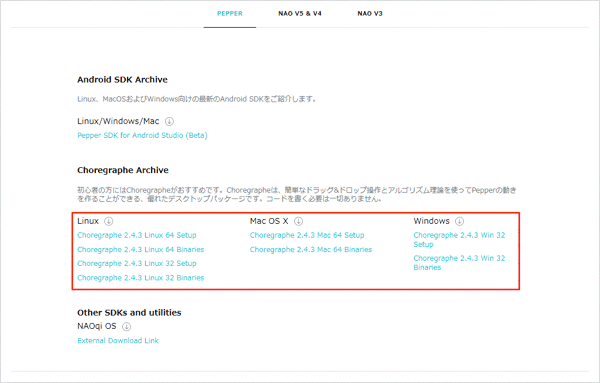Image resolution: width=600 pixels, height=383 pixels.
Task: Download Choregraphe 2.4.3 Mac 64 Binaries
Action: click(311, 249)
